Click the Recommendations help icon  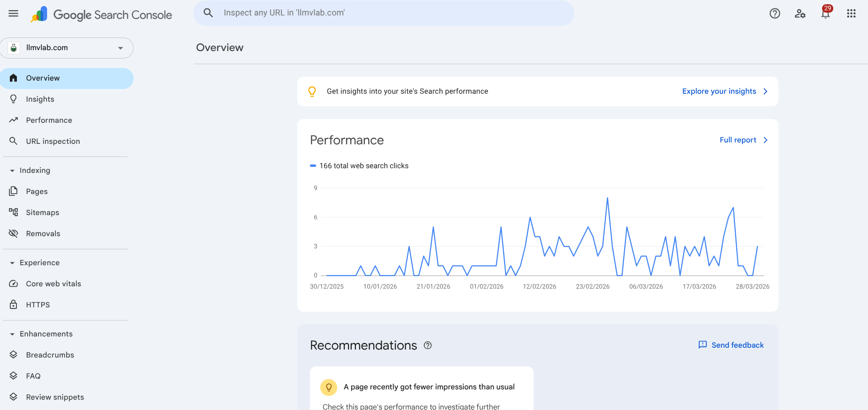(428, 345)
